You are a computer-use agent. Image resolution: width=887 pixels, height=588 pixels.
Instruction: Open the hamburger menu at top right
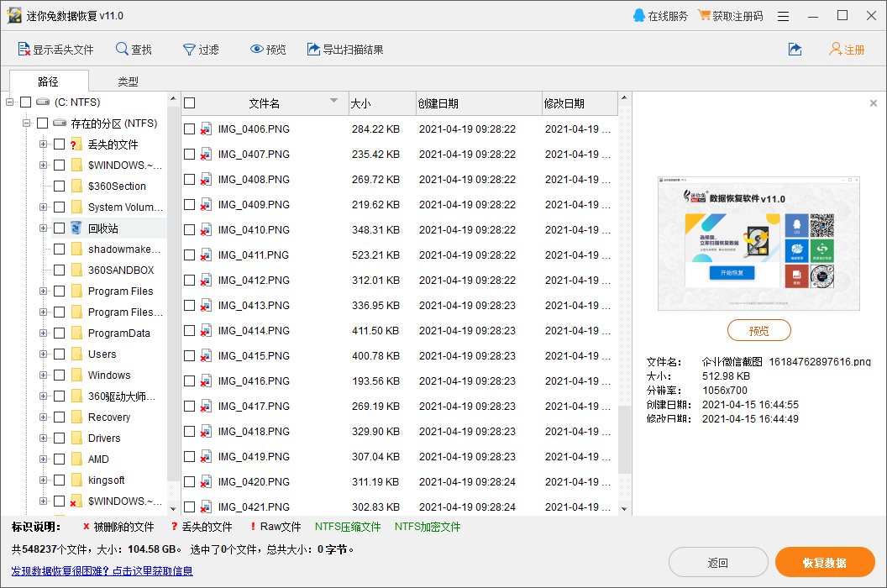pyautogui.click(x=785, y=15)
